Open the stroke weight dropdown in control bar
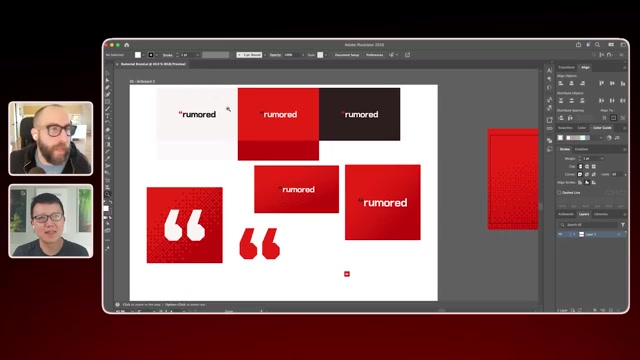The height and width of the screenshot is (360, 640). pyautogui.click(x=198, y=55)
